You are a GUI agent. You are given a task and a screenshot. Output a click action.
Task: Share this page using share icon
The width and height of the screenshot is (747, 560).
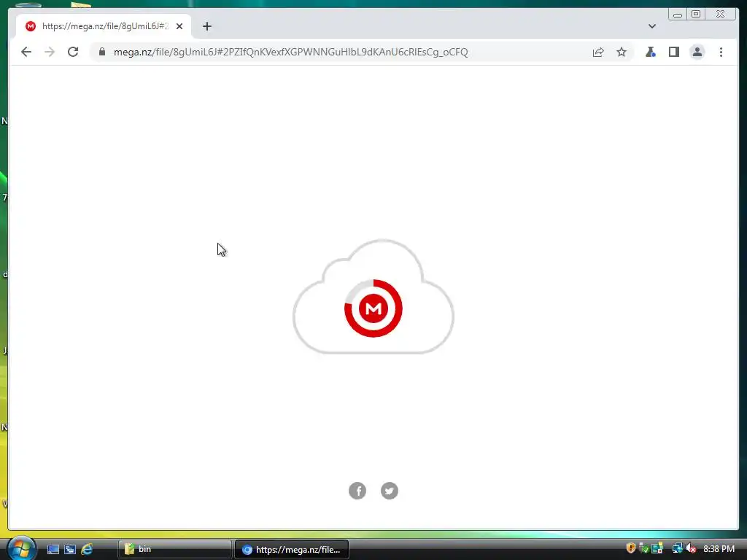[598, 52]
